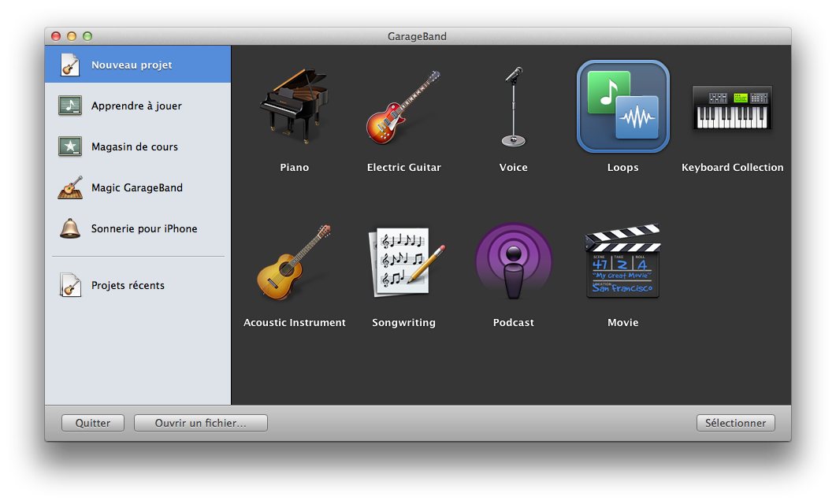Image resolution: width=836 pixels, height=504 pixels.
Task: Go to Magic GarageBand section
Action: point(137,188)
